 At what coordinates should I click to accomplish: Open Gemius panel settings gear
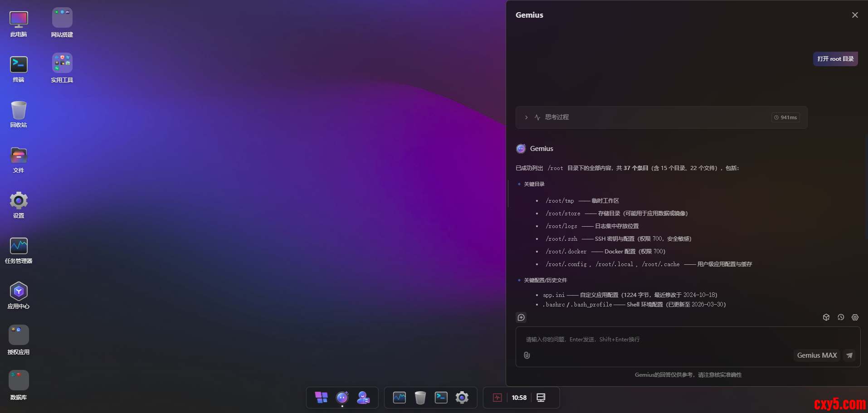(x=855, y=317)
